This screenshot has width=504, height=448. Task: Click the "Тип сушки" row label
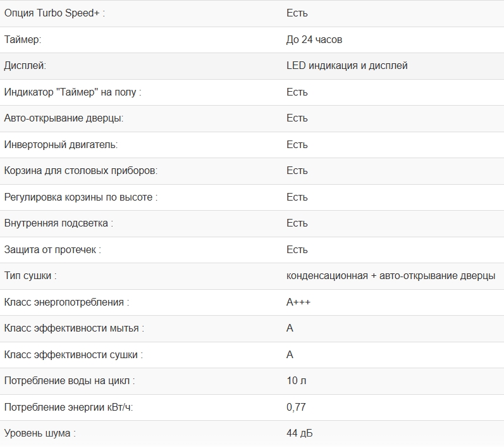[30, 276]
